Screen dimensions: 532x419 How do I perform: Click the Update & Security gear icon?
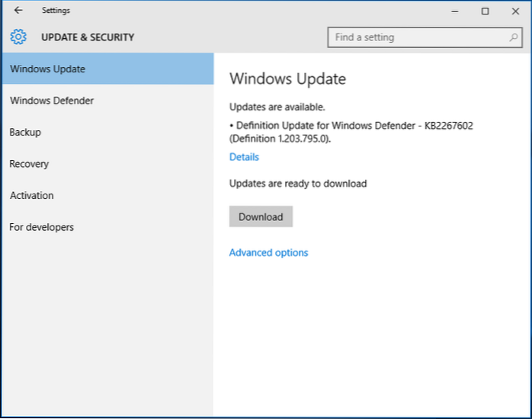click(18, 37)
